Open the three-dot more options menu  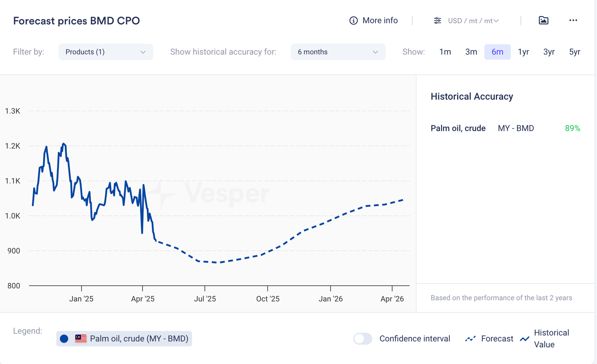[573, 21]
